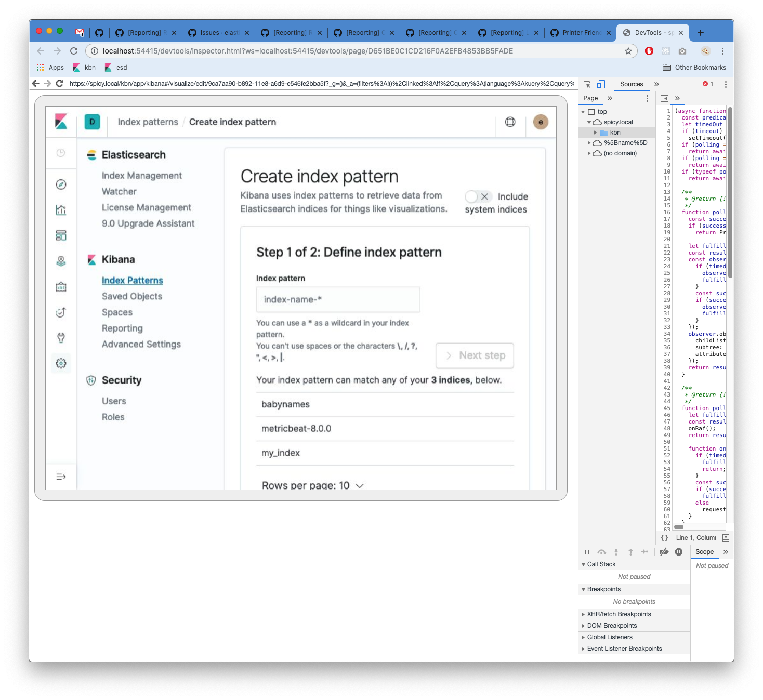Click the pause on exceptions toggle
Screen dimensions: 763x700
tap(678, 551)
